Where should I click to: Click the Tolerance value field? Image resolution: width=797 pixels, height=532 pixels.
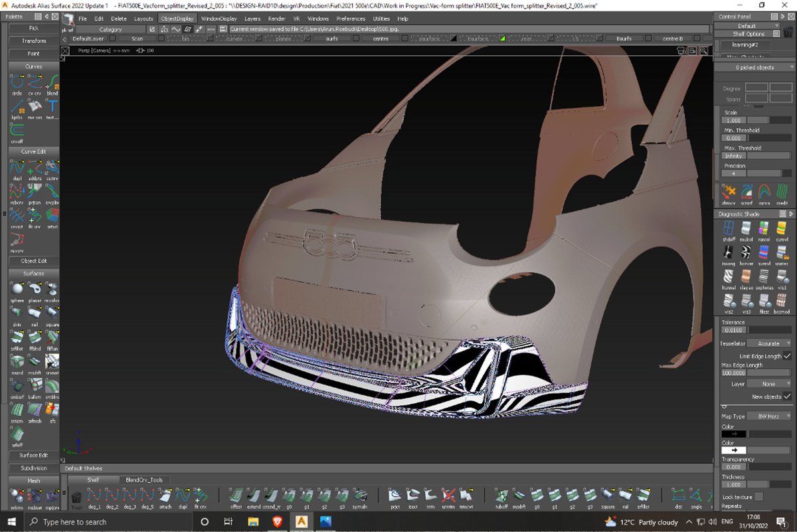click(735, 330)
